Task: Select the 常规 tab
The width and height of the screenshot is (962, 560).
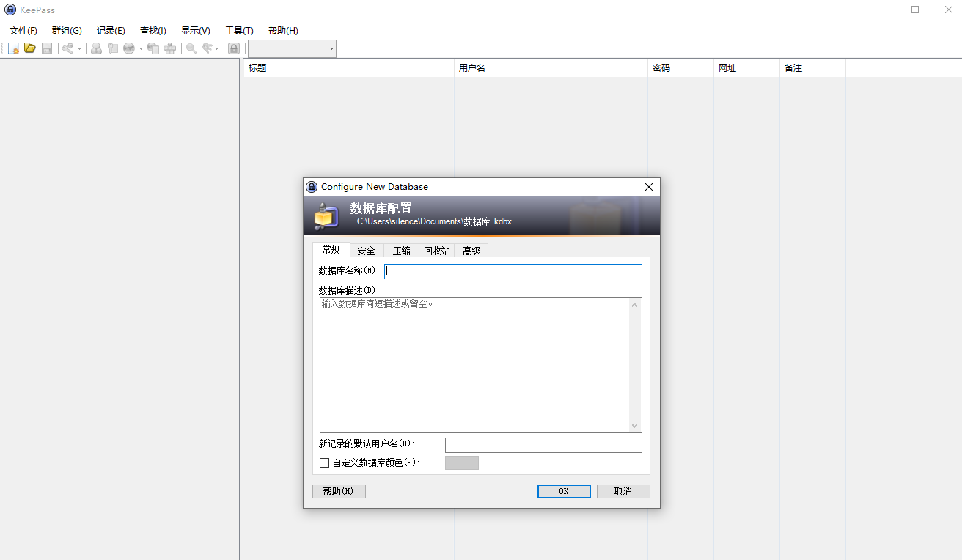Action: [331, 250]
